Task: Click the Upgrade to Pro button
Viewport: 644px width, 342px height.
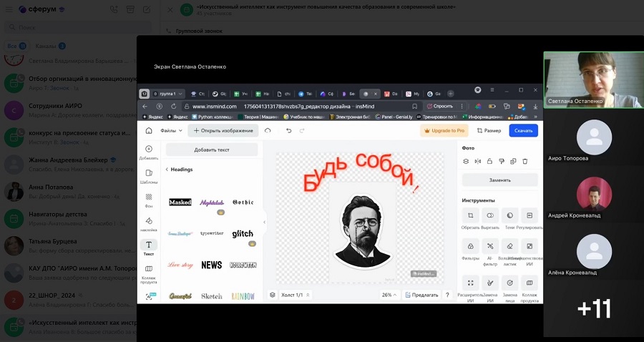Action: click(x=444, y=130)
